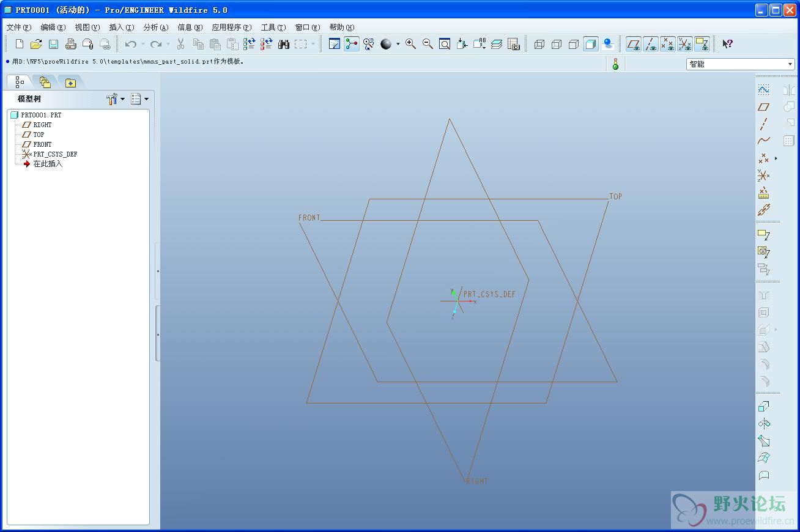Select the Variable Section Sweep tool

coord(763,441)
